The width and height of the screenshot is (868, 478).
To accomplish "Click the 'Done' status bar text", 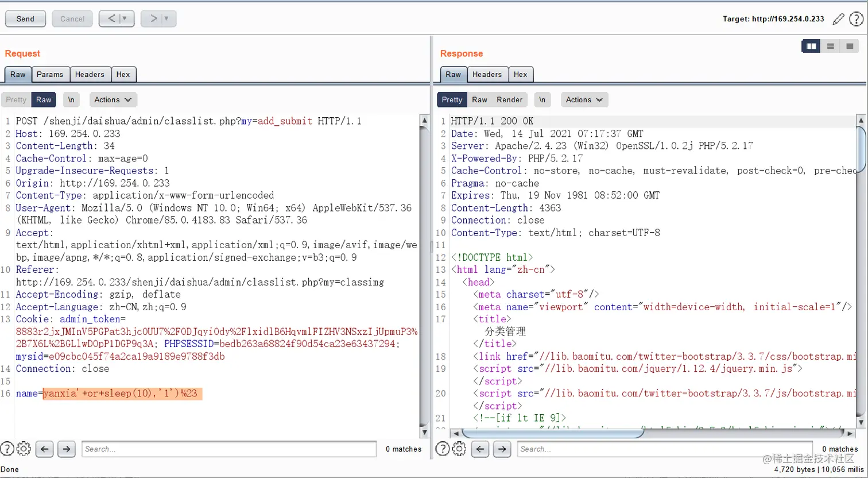I will point(10,469).
